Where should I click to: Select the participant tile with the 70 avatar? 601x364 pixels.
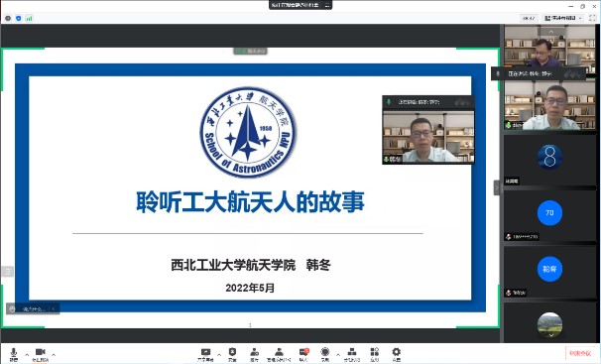(550, 216)
